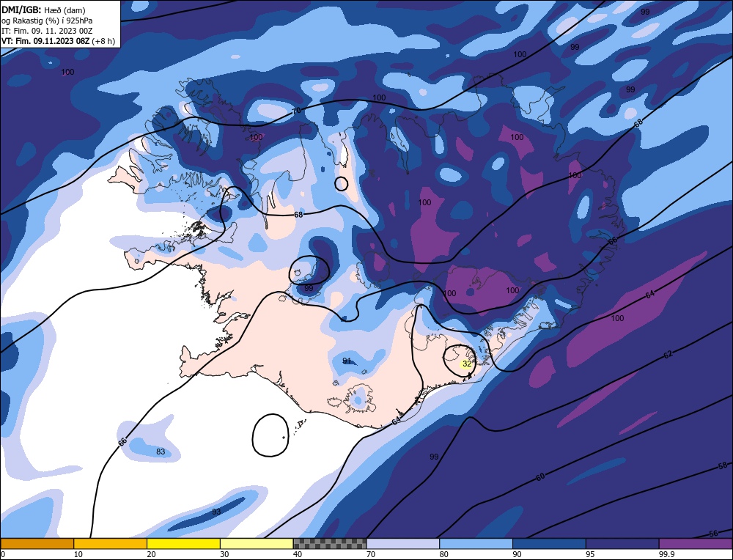Screen dimensions: 733x560
Task: Click the contour label 58 at right edge
Action: pos(723,465)
